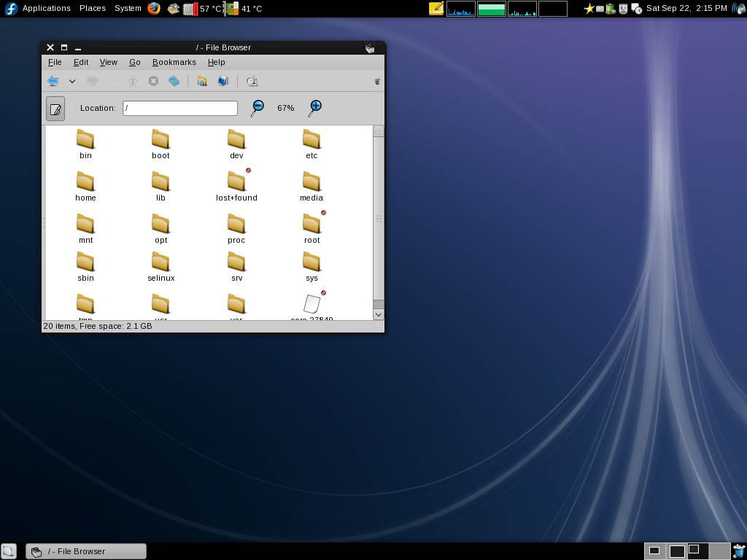The height and width of the screenshot is (560, 747).
Task: Open the Computer location icon
Action: pyautogui.click(x=223, y=82)
